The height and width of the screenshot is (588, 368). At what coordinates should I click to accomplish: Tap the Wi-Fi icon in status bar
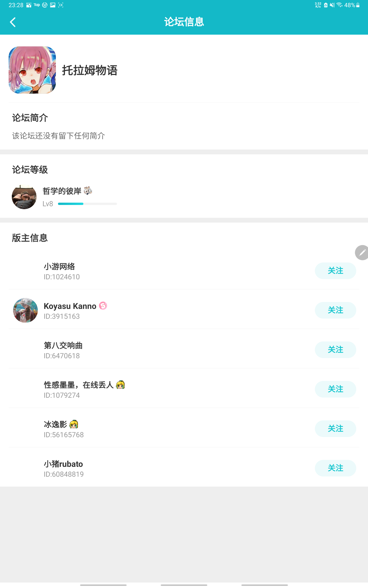(339, 5)
